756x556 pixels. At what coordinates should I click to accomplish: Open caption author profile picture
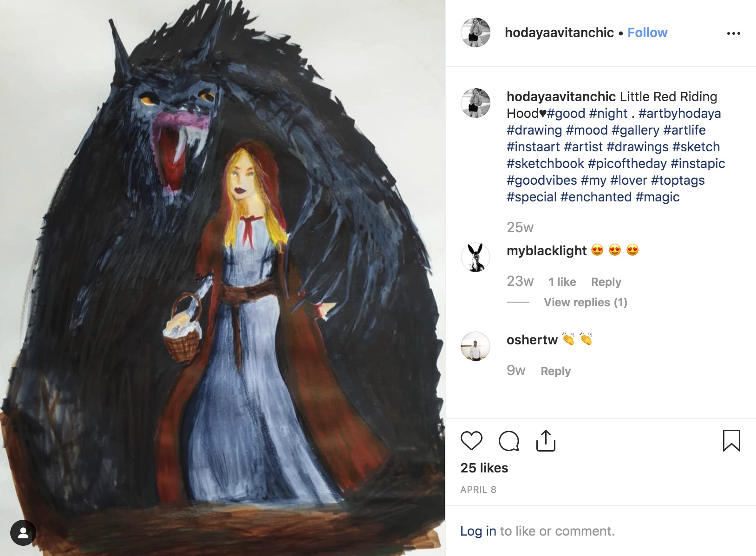(476, 103)
